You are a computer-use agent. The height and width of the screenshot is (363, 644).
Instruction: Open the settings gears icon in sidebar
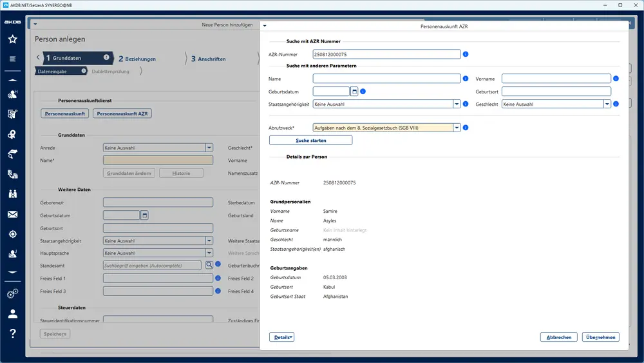pyautogui.click(x=12, y=294)
